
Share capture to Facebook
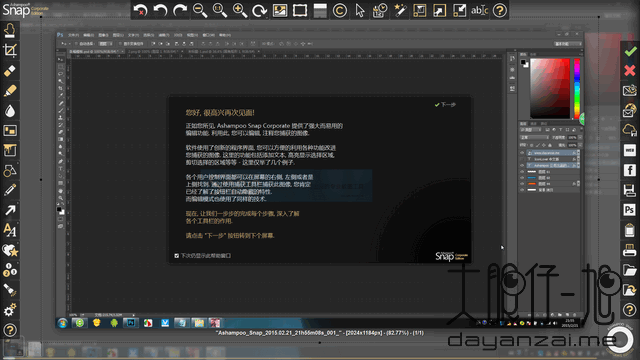coord(629,170)
